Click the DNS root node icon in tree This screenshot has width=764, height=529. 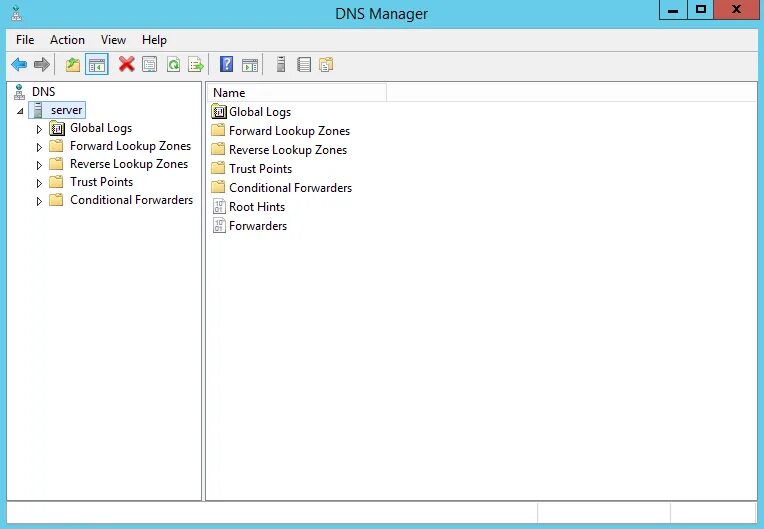19,92
